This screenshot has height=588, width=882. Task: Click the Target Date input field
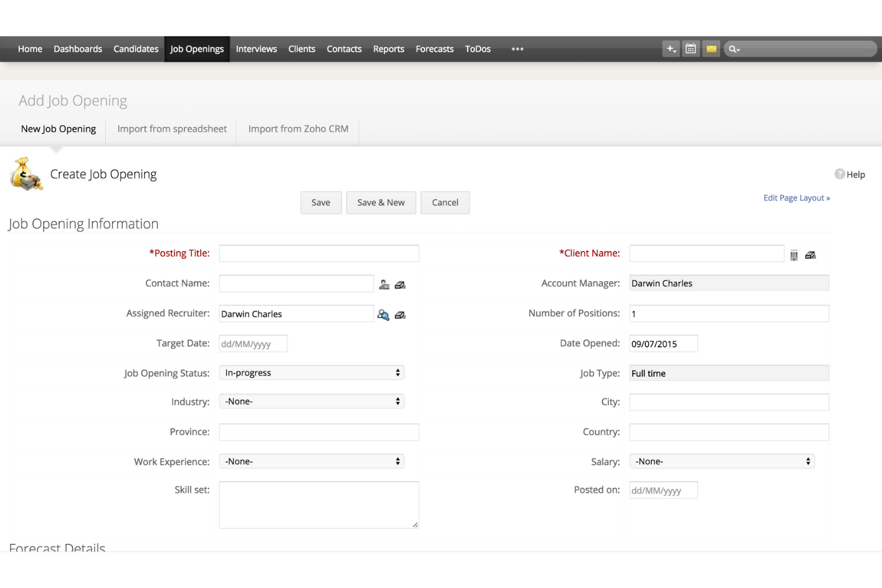[253, 343]
